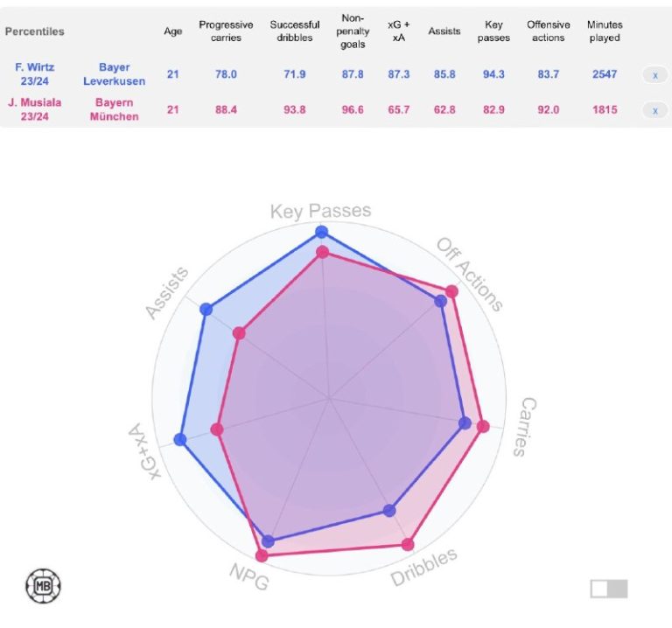The image size is (672, 628).
Task: Select Musiala's pink Off Actions data point
Action: (451, 292)
